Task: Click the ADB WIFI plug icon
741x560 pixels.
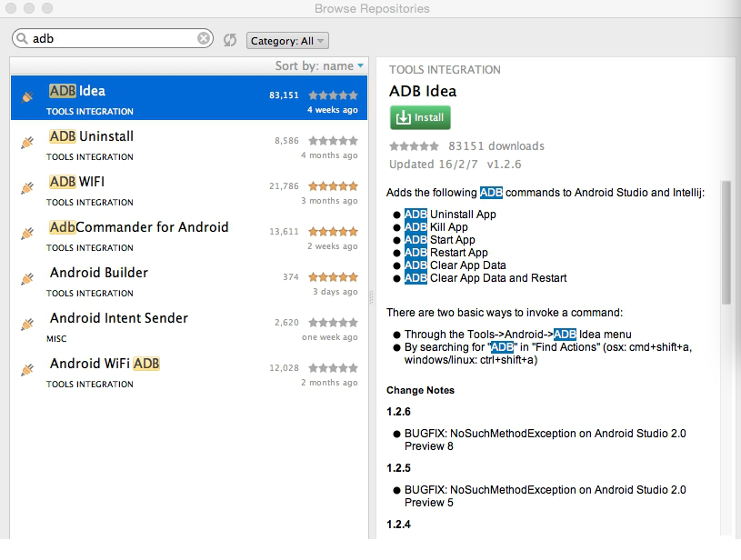Action: pyautogui.click(x=27, y=187)
